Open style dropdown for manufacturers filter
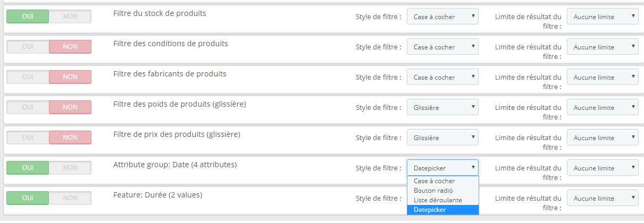Image resolution: width=644 pixels, height=223 pixels. pyautogui.click(x=442, y=77)
